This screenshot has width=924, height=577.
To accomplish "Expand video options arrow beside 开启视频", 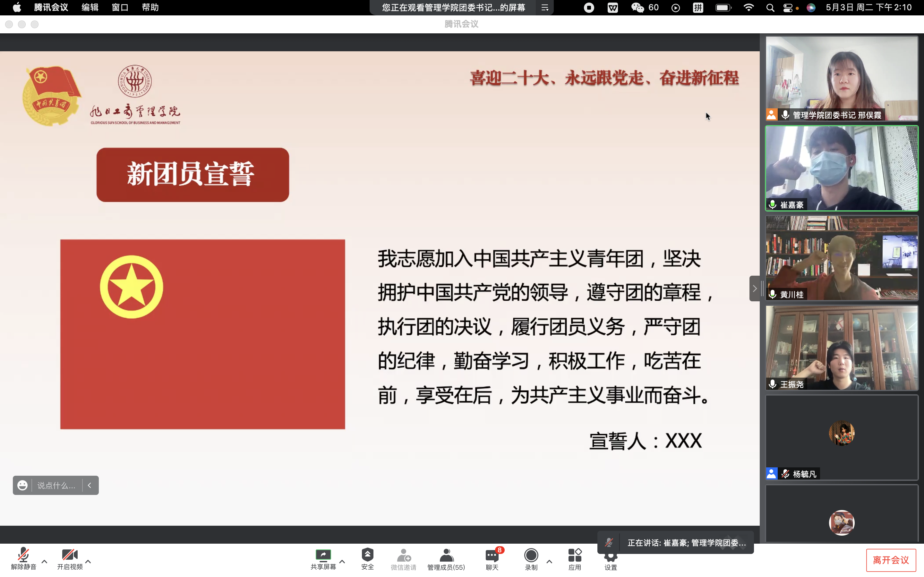I will (x=88, y=561).
